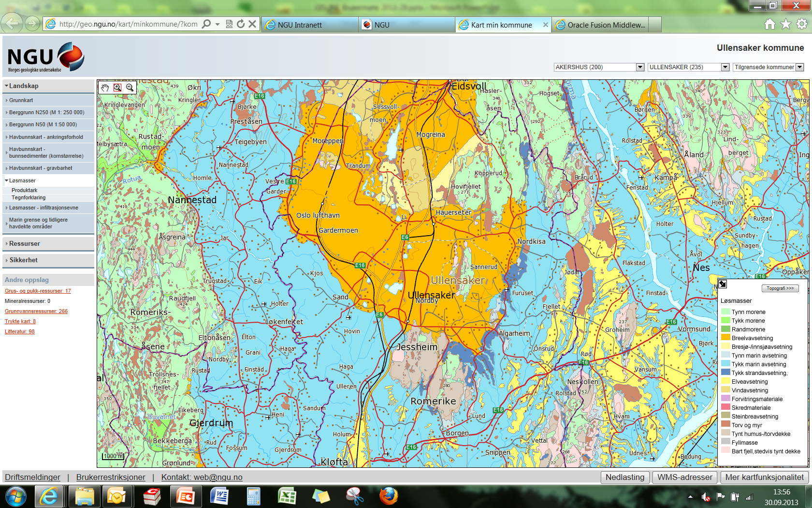The width and height of the screenshot is (812, 508).
Task: Open the AKERSHUS (200) county dropdown
Action: point(599,67)
